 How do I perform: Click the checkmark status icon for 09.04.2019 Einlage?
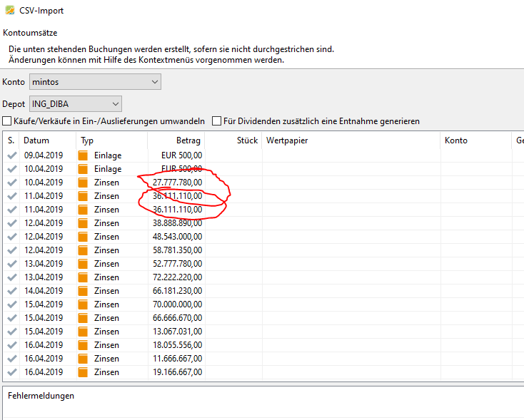(11, 155)
